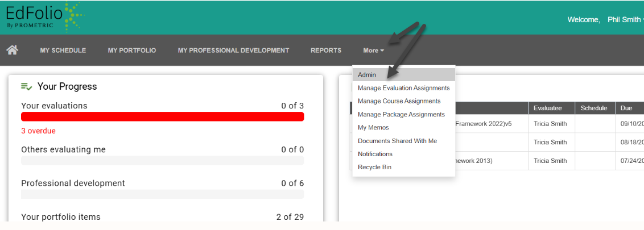Open Manage Evaluation Assignments
The image size is (644, 230).
pyautogui.click(x=403, y=88)
